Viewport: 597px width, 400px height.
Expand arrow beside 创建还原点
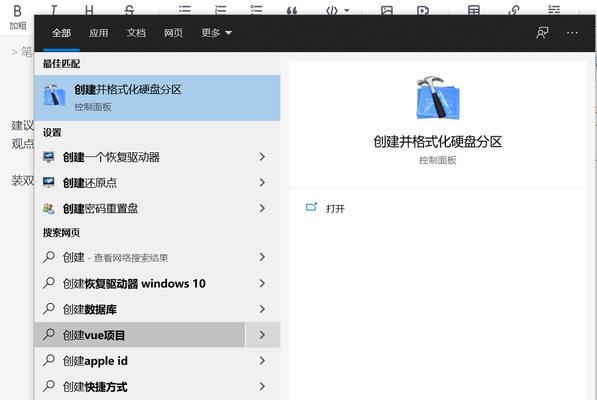coord(262,182)
